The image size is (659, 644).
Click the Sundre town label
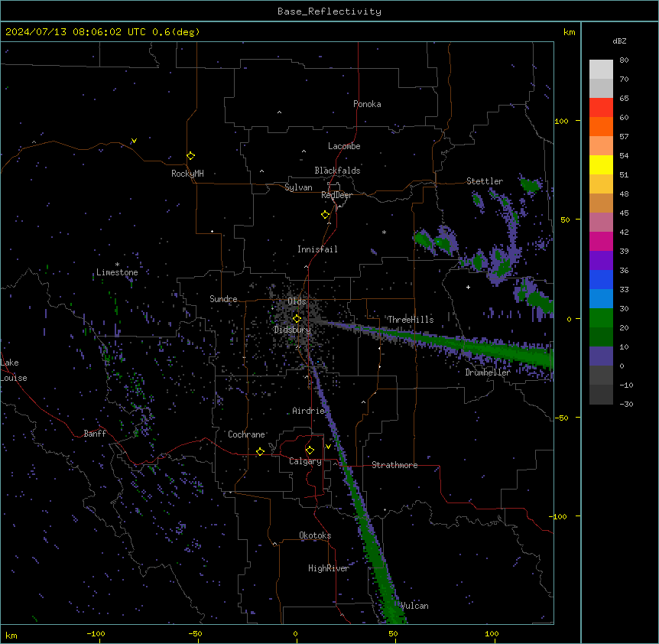pos(223,299)
